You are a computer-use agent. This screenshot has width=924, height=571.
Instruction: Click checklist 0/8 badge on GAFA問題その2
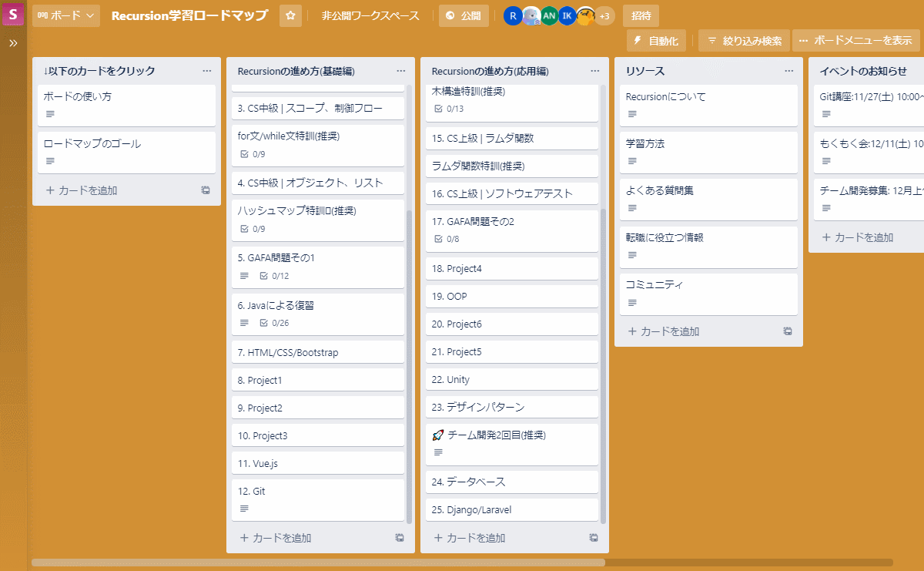coord(447,239)
